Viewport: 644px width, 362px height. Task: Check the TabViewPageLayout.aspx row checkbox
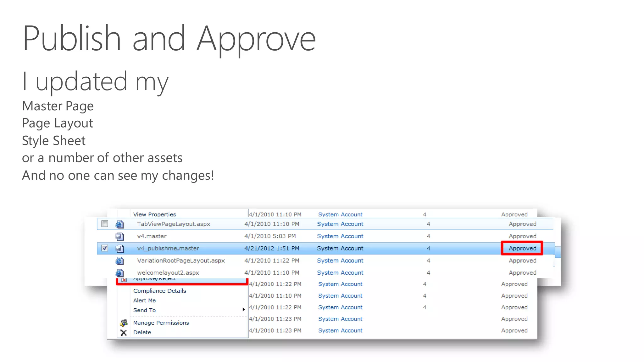coord(105,224)
